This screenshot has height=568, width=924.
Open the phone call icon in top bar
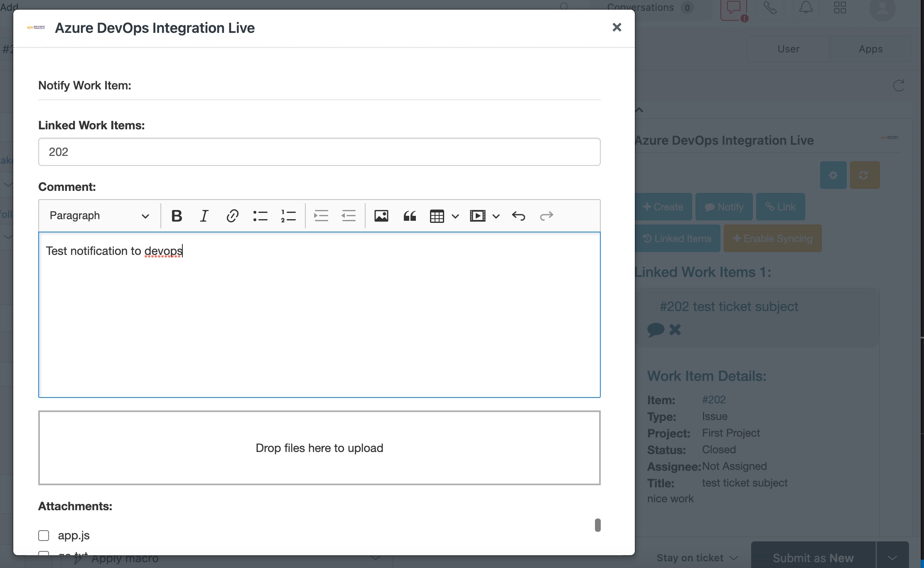pyautogui.click(x=770, y=8)
